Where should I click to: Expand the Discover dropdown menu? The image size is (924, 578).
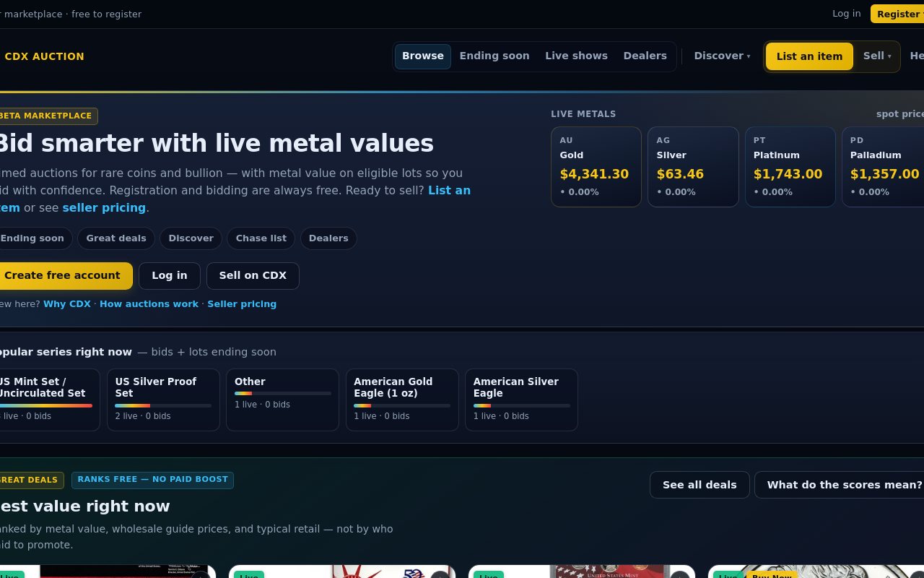click(x=722, y=56)
